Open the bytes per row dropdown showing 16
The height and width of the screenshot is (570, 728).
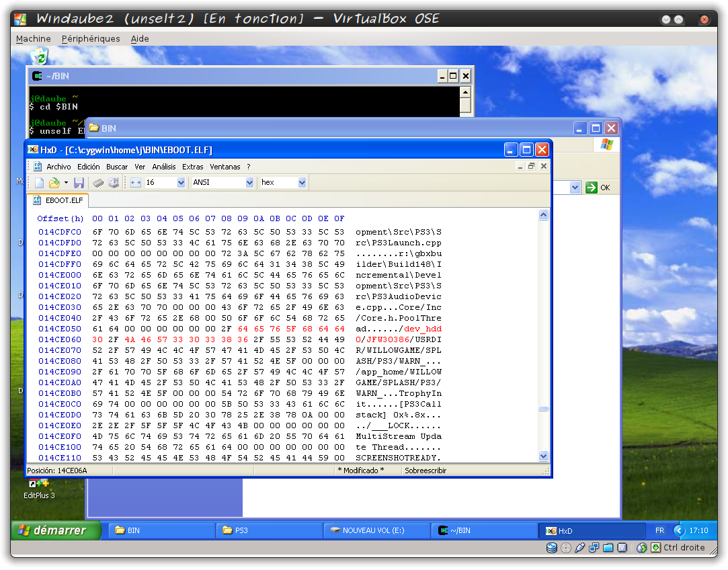click(181, 183)
